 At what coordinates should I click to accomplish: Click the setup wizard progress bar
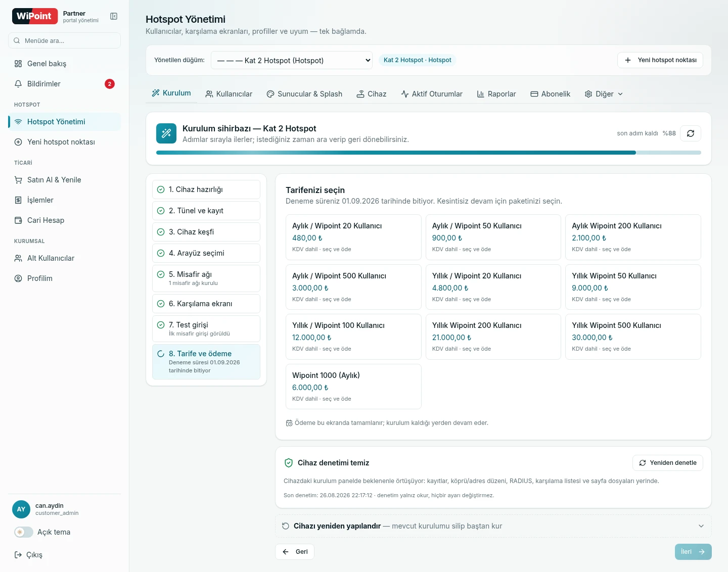[429, 153]
